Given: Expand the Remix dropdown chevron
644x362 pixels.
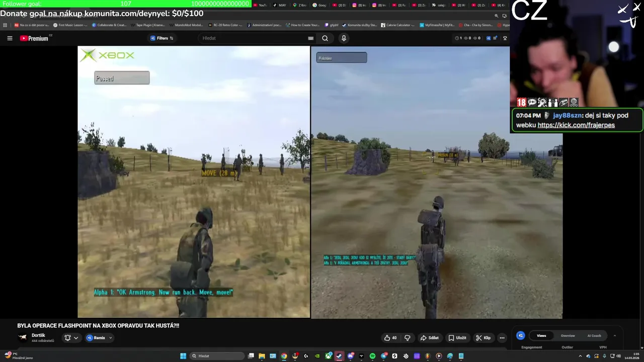Looking at the screenshot, I should tap(110, 338).
